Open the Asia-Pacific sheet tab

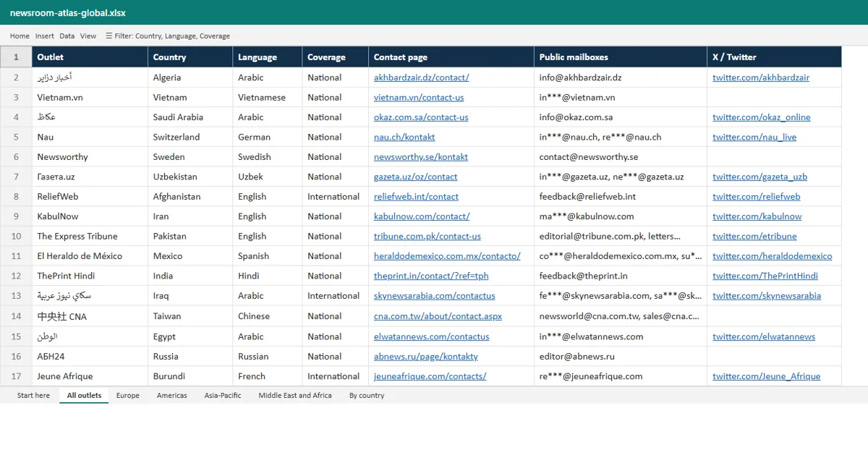[223, 396]
